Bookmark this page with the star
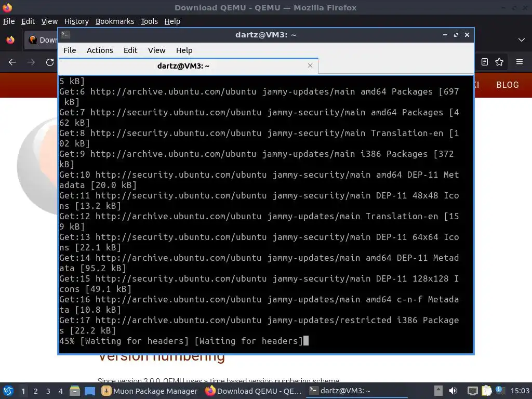This screenshot has width=532, height=399. pos(499,62)
